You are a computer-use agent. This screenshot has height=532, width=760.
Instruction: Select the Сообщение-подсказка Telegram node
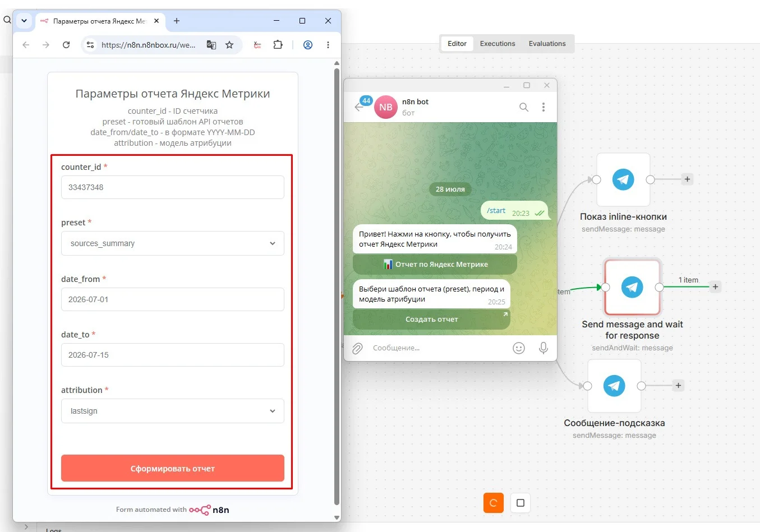point(614,386)
